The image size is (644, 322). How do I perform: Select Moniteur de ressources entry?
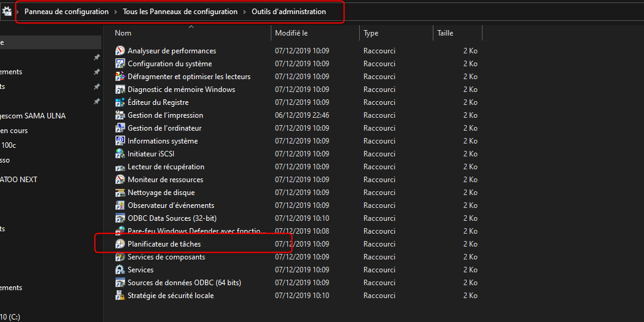165,180
